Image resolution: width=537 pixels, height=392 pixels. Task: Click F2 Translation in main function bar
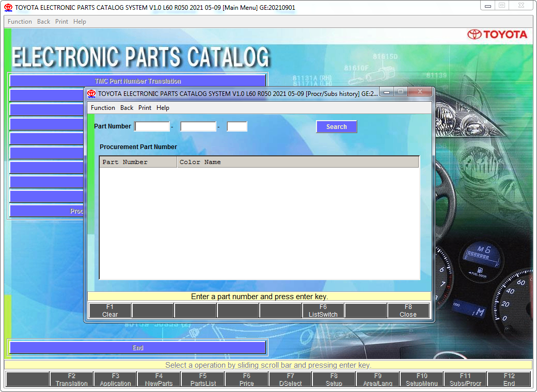point(72,379)
